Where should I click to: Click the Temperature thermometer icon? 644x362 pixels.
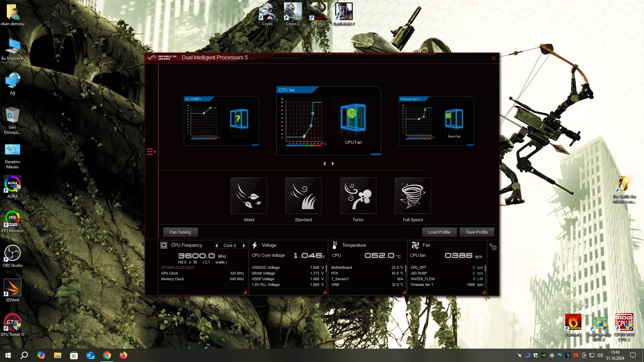[x=335, y=245]
